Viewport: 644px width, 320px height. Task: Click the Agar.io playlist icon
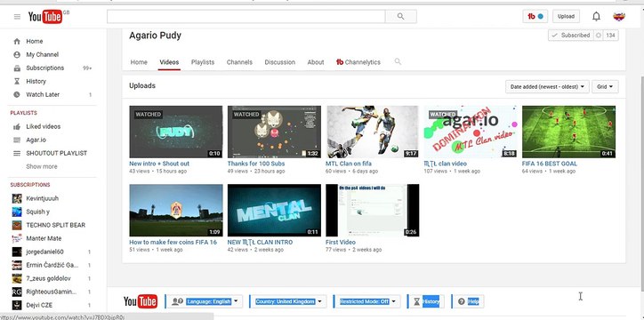coord(17,140)
